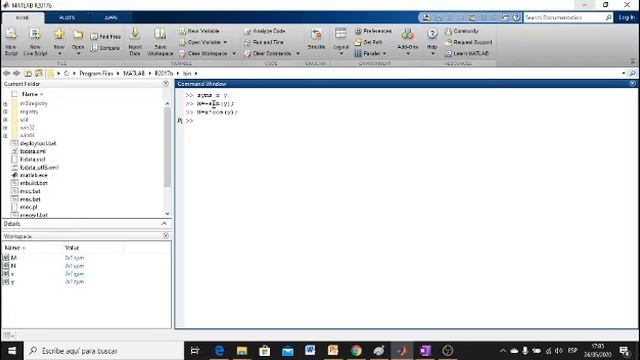
Task: Open the Parallel dropdown
Action: click(x=371, y=53)
